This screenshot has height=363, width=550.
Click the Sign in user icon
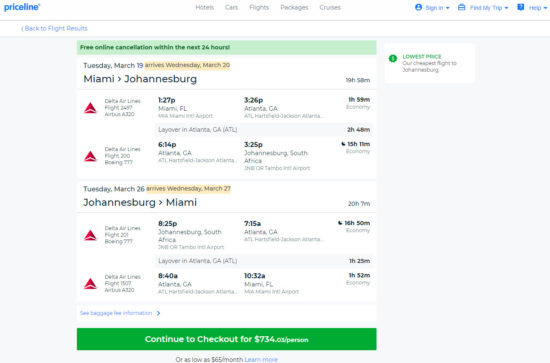coord(418,7)
